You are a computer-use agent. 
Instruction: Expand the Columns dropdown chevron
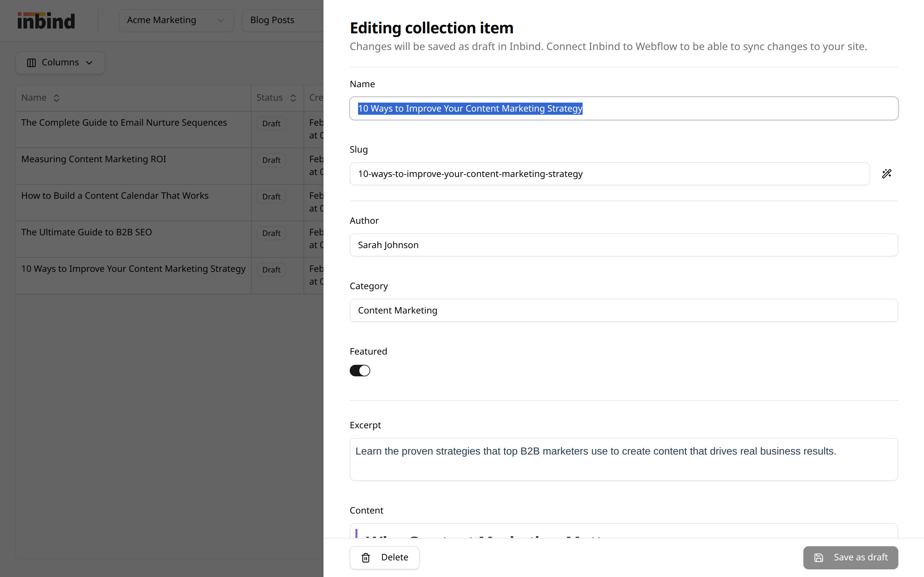[89, 63]
